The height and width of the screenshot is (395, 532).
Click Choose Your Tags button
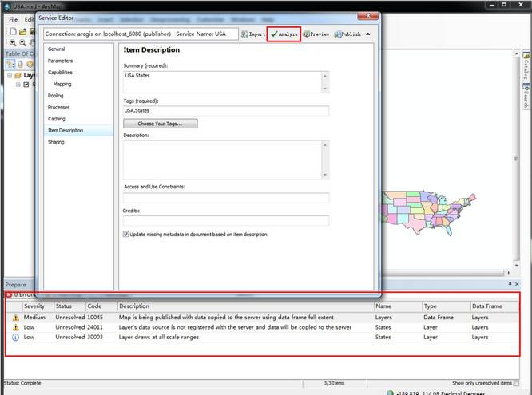click(160, 124)
